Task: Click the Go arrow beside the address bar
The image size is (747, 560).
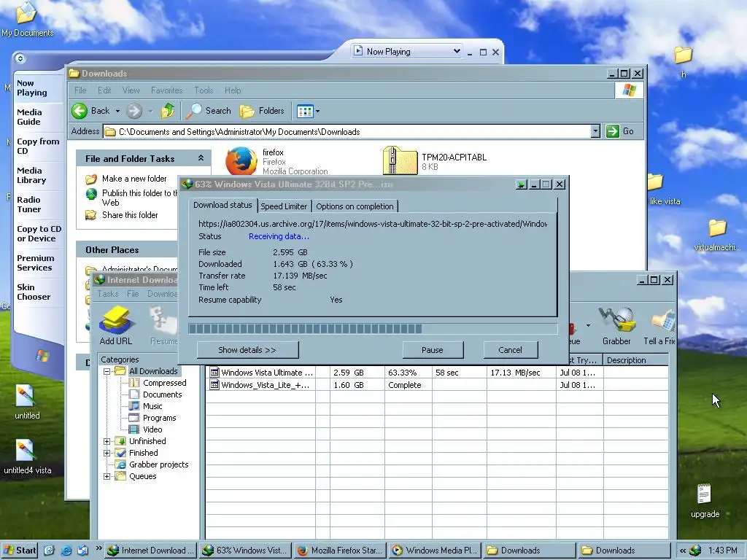Action: click(613, 131)
